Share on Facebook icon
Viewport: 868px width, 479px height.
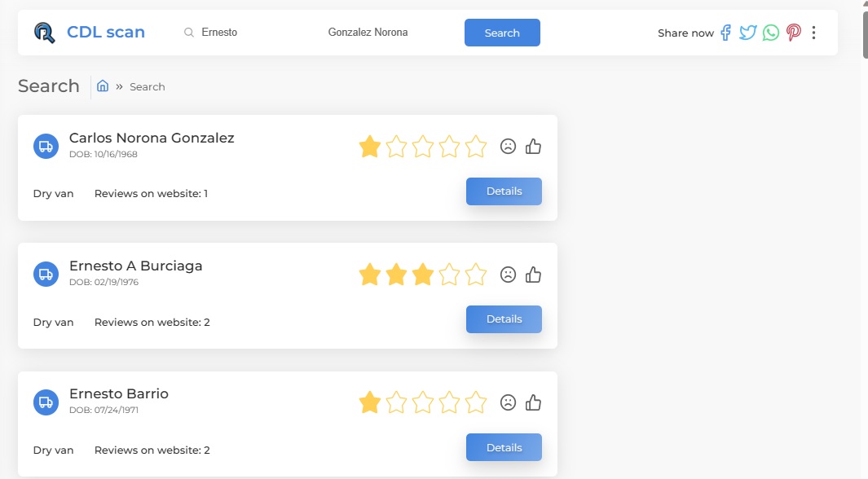pos(725,33)
